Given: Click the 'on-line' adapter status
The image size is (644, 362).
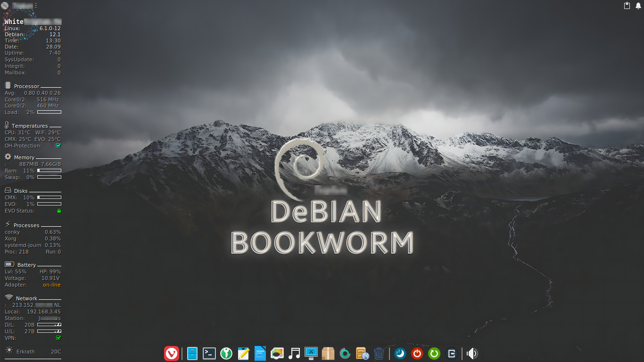Looking at the screenshot, I should click(52, 285).
